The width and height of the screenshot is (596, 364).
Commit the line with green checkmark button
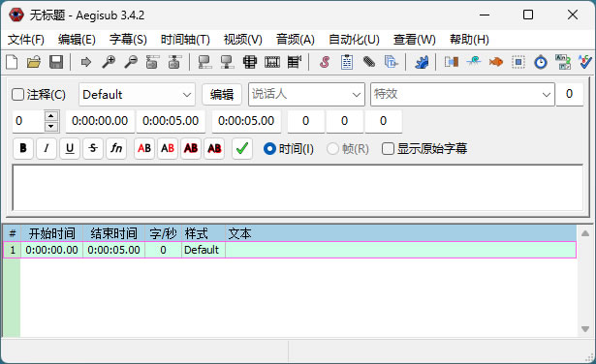point(242,148)
